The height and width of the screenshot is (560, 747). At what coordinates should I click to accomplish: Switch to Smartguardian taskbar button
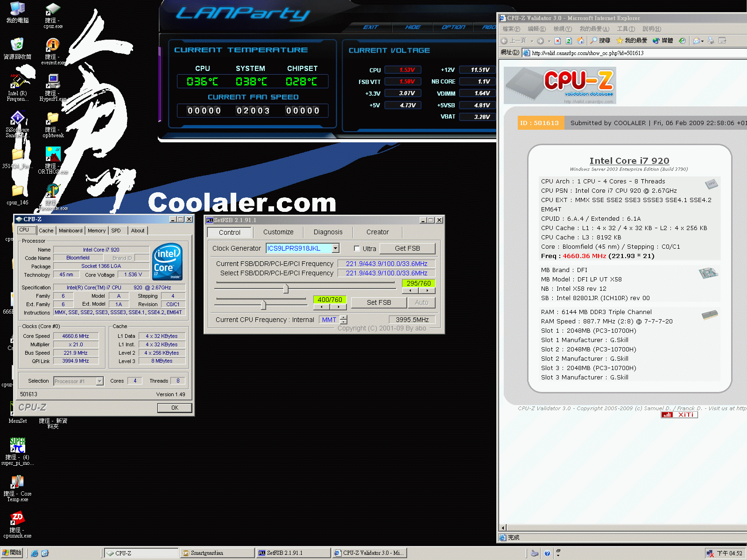(x=217, y=553)
